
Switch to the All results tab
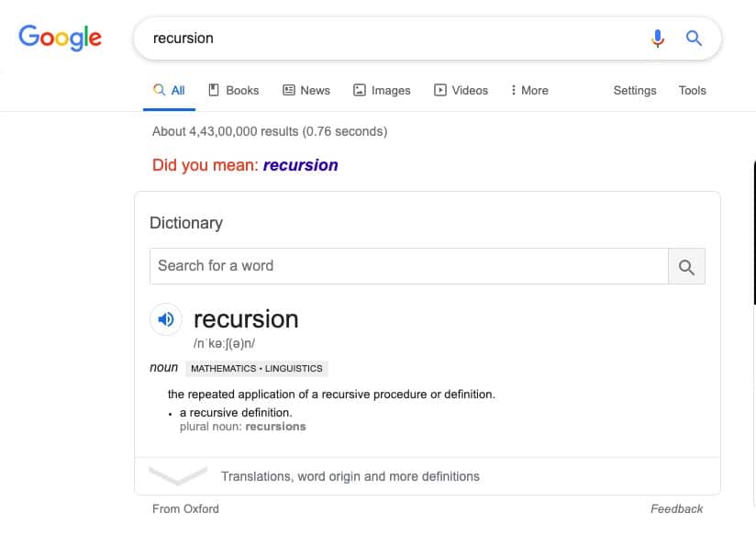(169, 90)
